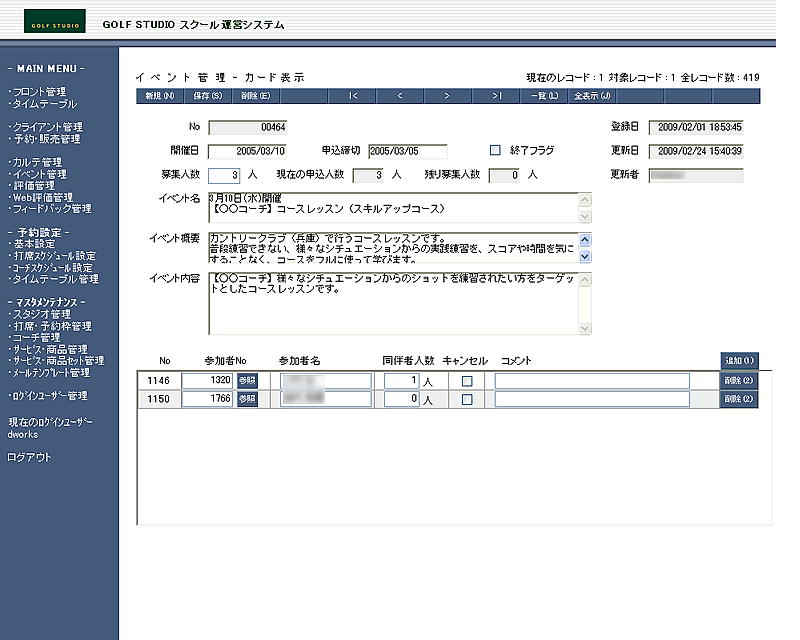This screenshot has height=640, width=800.
Task: Jump to last record button
Action: point(496,96)
